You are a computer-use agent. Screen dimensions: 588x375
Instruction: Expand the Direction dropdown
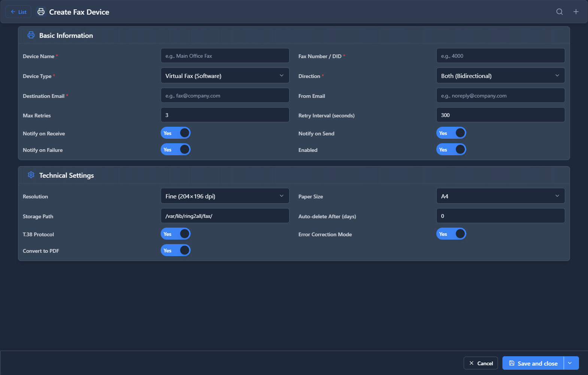tap(500, 76)
